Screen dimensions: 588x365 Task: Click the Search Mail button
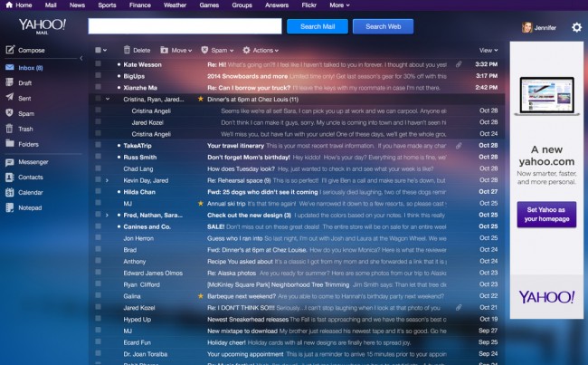click(x=318, y=26)
